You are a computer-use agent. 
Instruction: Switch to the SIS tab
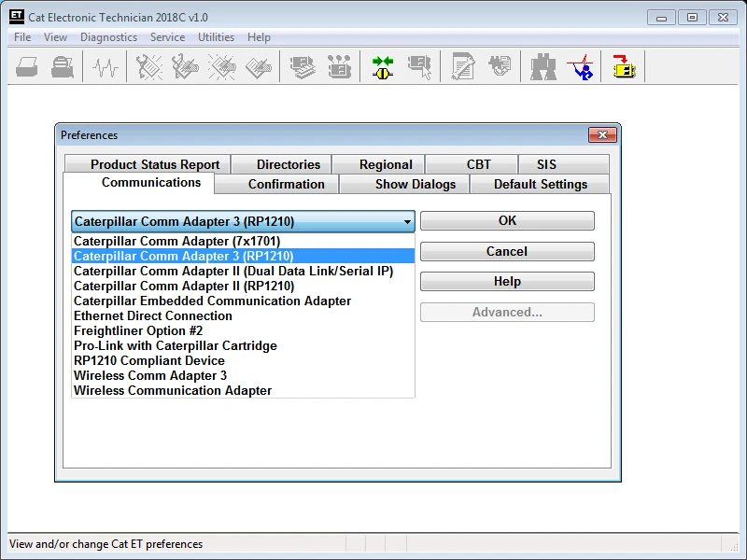(x=564, y=164)
